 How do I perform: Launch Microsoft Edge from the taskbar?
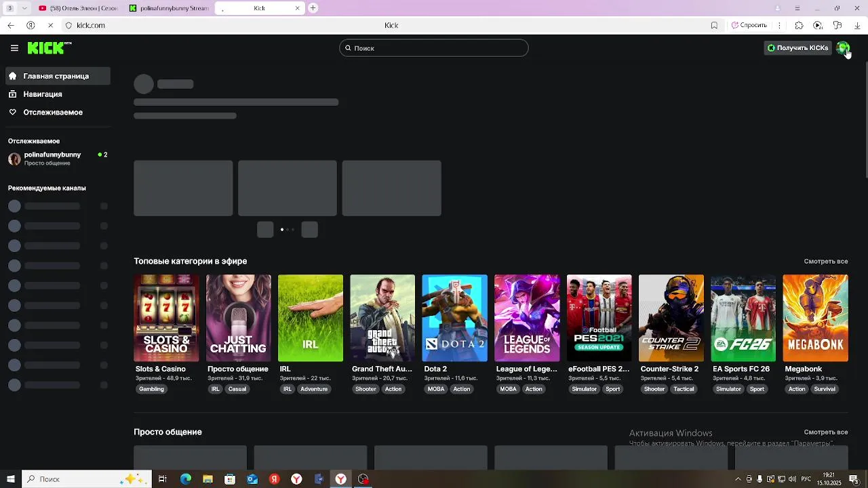(x=185, y=479)
